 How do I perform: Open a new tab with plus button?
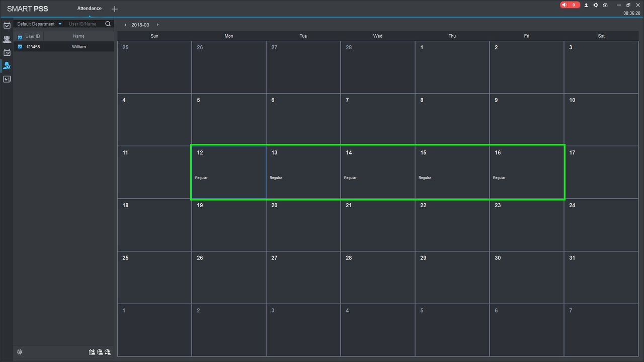point(115,9)
